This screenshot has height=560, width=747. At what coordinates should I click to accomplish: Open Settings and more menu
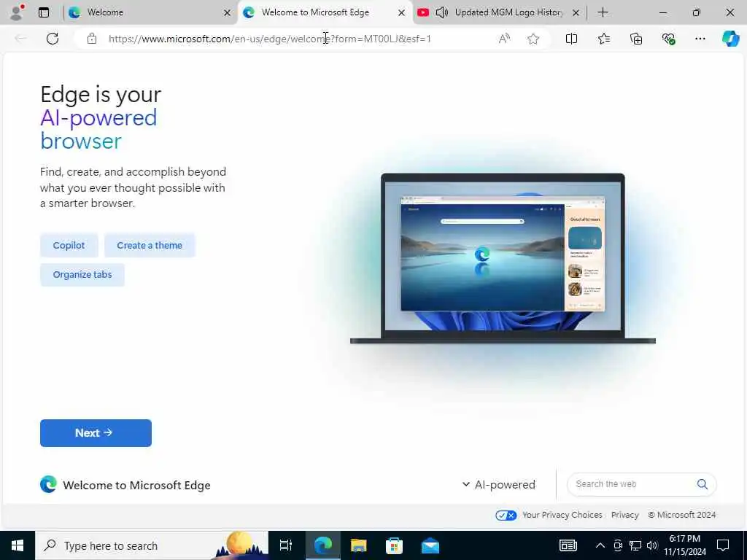pos(700,39)
